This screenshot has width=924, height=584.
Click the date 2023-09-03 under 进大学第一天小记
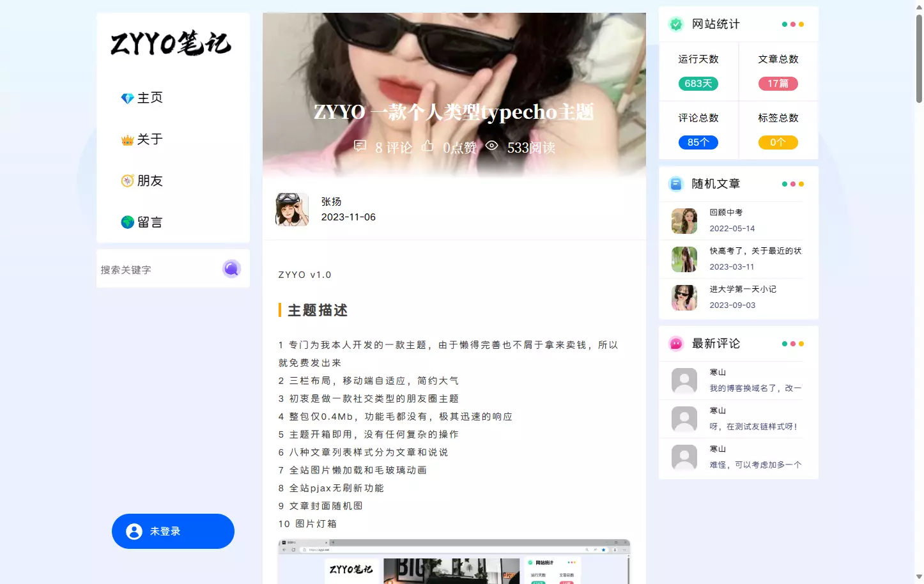732,305
